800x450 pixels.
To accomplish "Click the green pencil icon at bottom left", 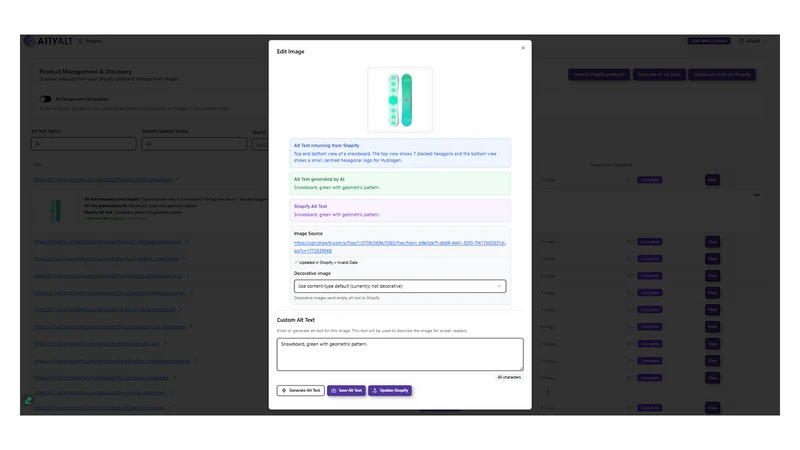I will [29, 401].
